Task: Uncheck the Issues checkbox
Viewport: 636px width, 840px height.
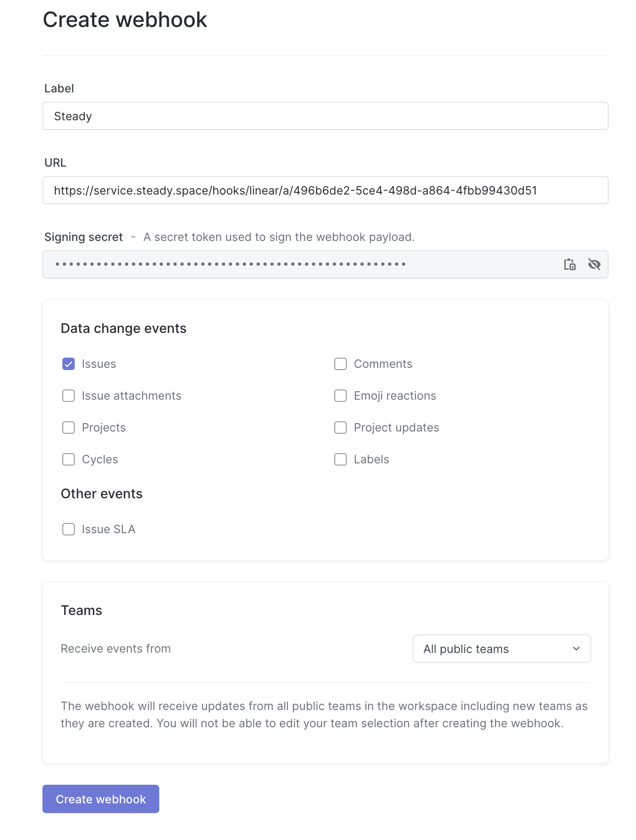Action: click(x=69, y=364)
